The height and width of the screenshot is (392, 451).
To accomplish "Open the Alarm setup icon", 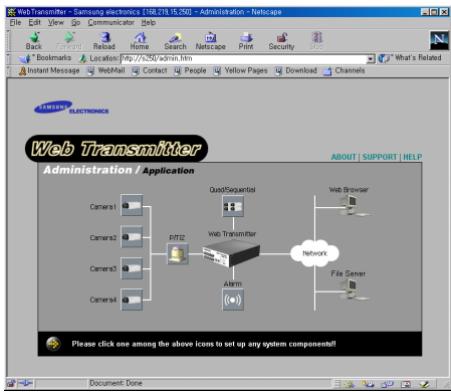I will tap(233, 300).
